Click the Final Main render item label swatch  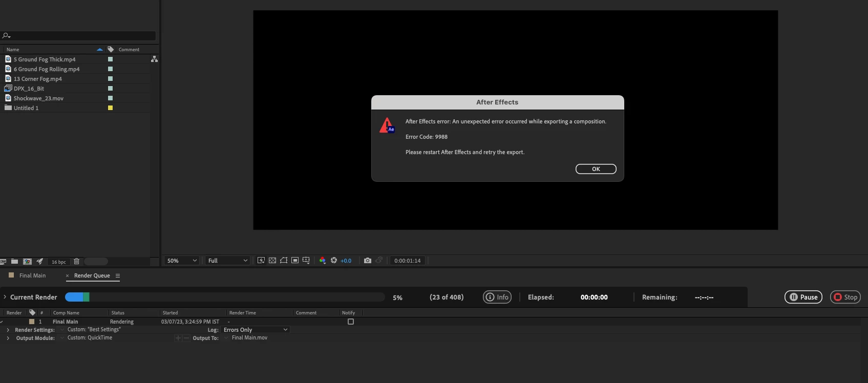[x=32, y=322]
